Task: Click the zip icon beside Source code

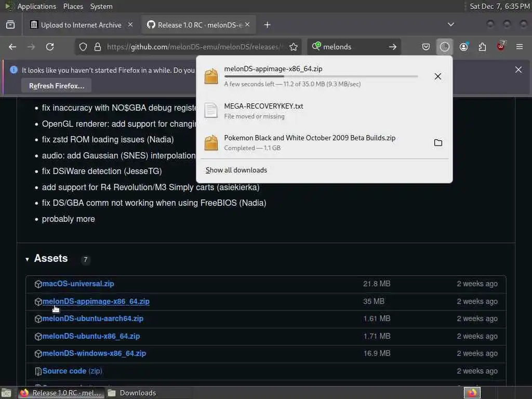Action: tap(38, 371)
